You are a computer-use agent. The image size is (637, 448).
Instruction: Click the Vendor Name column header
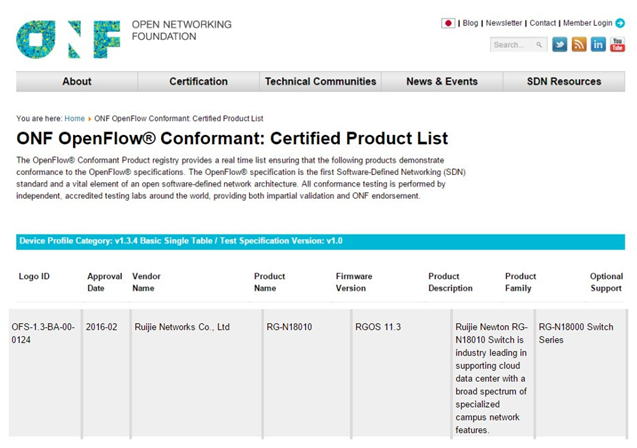[x=146, y=282]
